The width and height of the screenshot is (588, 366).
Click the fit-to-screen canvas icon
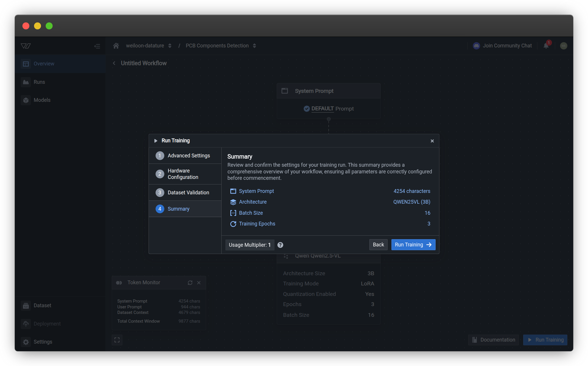click(117, 340)
